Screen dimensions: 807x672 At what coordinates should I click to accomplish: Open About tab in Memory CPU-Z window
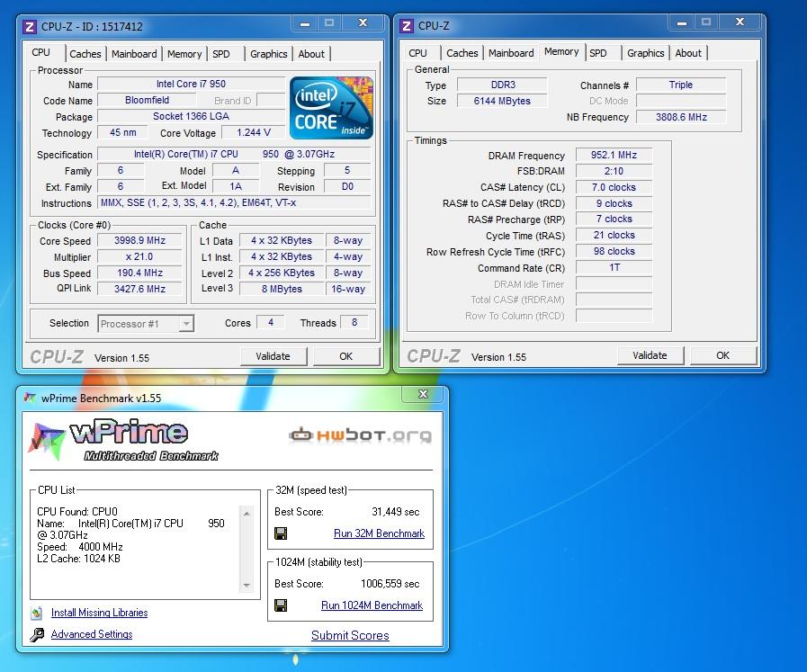[x=688, y=53]
